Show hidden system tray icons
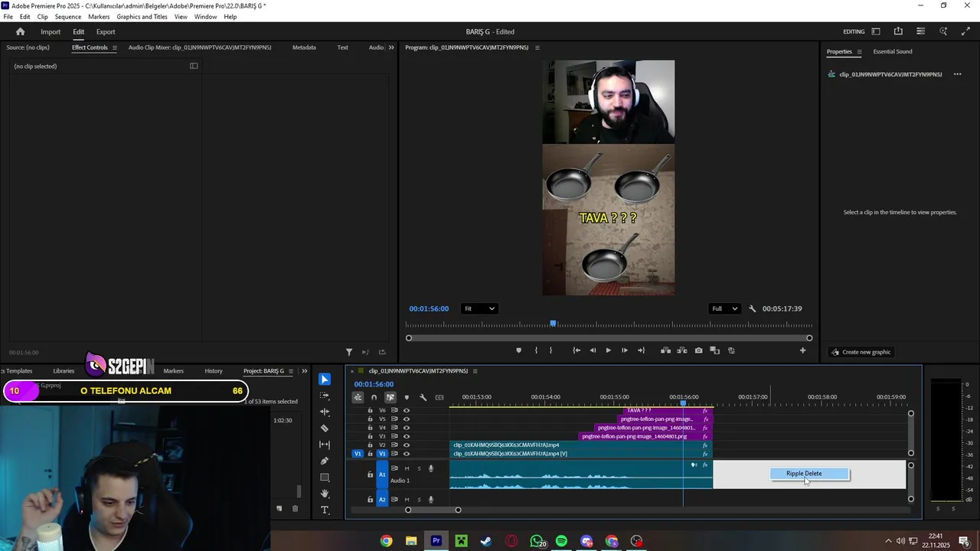The width and height of the screenshot is (980, 551). (888, 541)
